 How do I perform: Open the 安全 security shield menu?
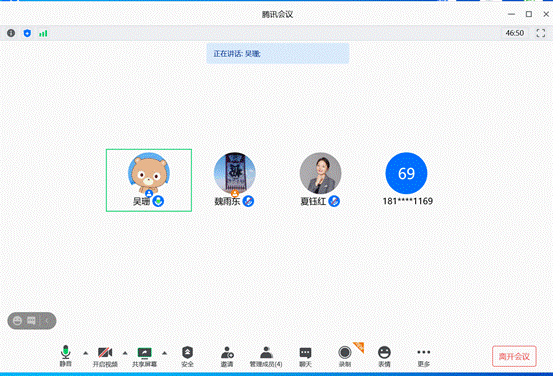187,357
